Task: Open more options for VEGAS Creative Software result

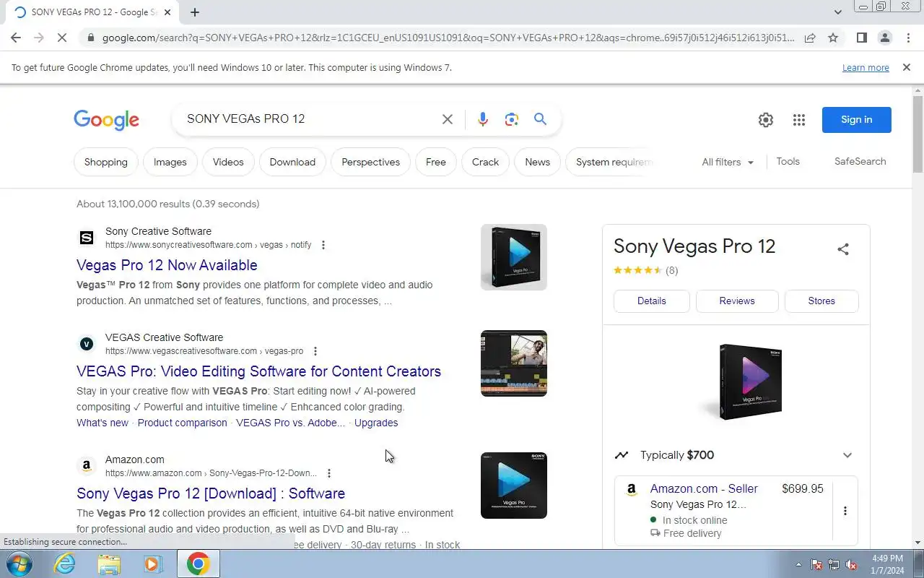Action: 315,351
